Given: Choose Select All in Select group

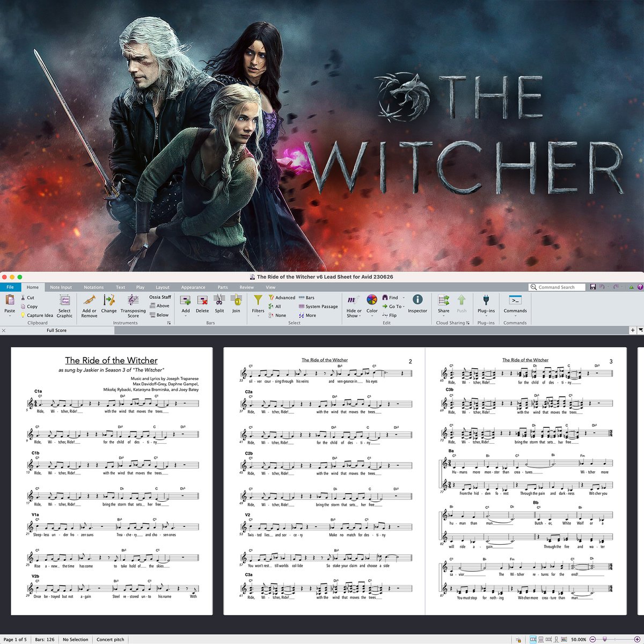Looking at the screenshot, I should [x=275, y=306].
